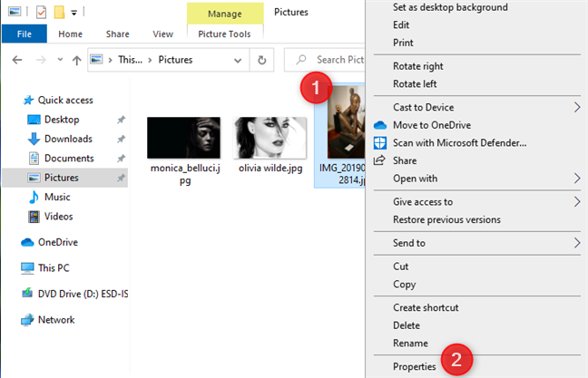Open Desktop in the navigation pane
The width and height of the screenshot is (588, 378).
[62, 120]
